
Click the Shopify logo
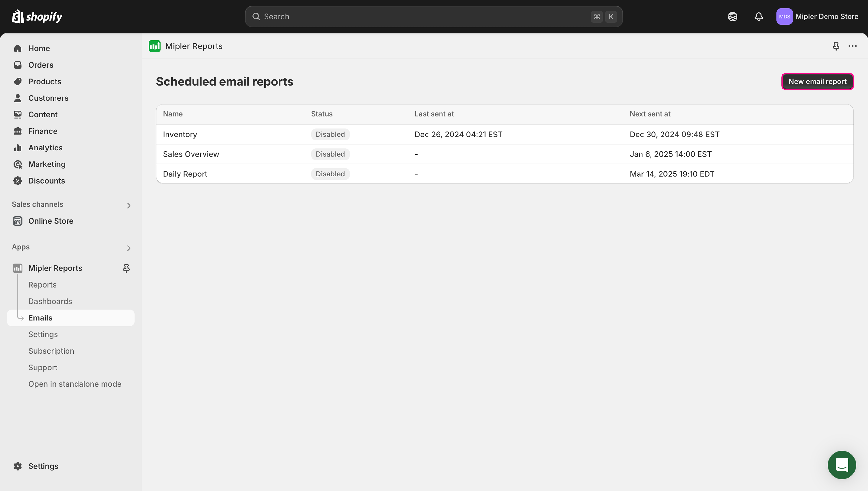[x=37, y=17]
